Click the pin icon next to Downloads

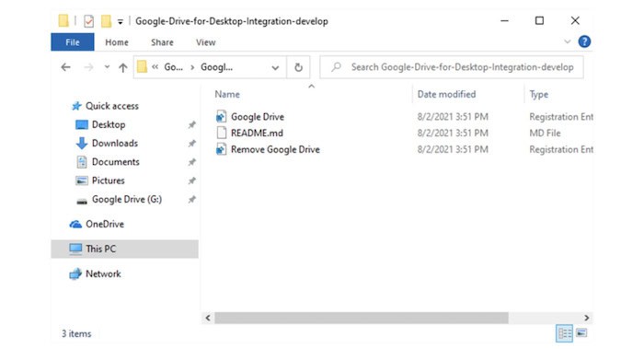tap(191, 143)
